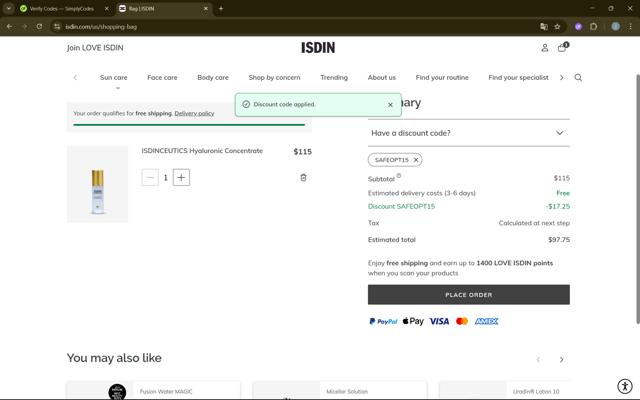This screenshot has width=640, height=400.
Task: Click the subtotal info icon
Action: (399, 176)
